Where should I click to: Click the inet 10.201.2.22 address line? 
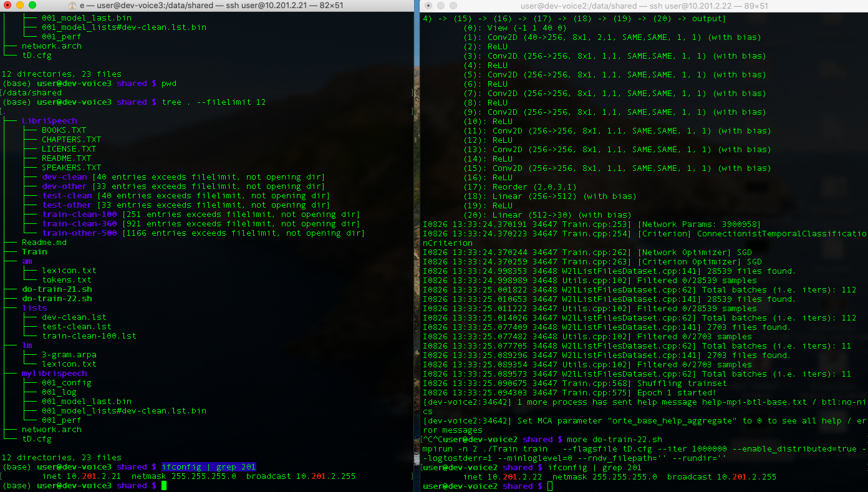pos(620,477)
